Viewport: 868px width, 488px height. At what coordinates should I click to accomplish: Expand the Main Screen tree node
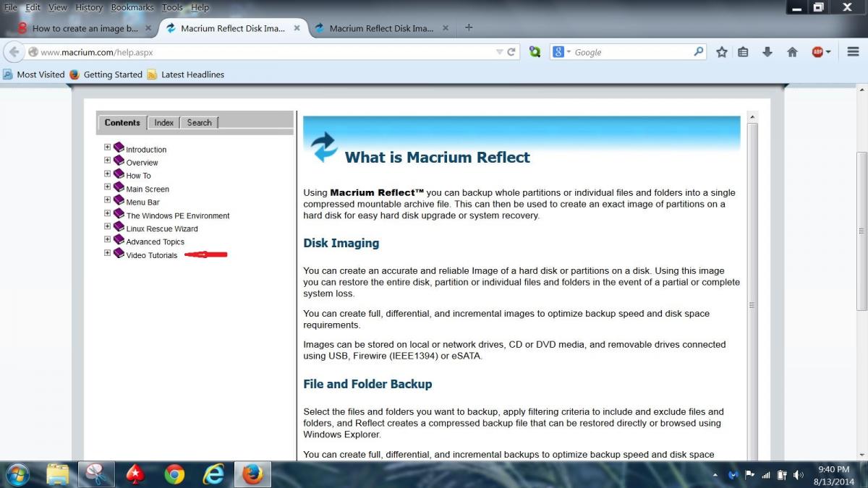tap(107, 187)
